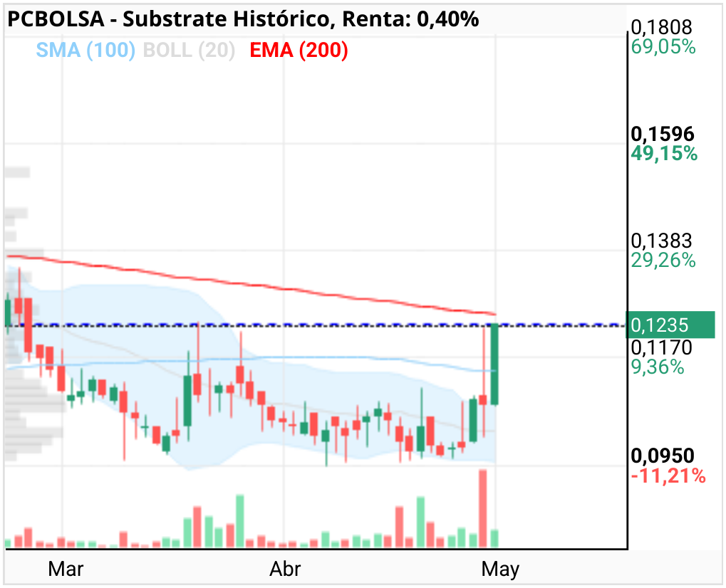Viewport: 726px width, 588px height.
Task: Click the BOLL (20) indicator label
Action: tap(189, 50)
